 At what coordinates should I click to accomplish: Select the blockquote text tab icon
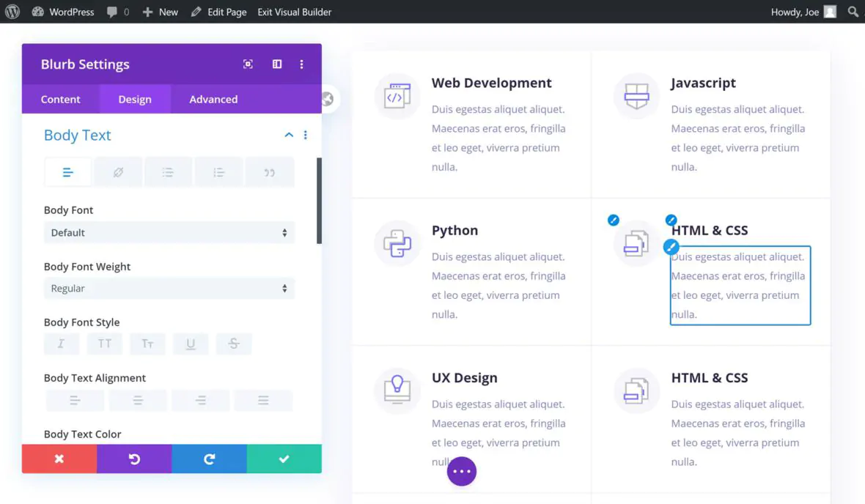pyautogui.click(x=269, y=173)
